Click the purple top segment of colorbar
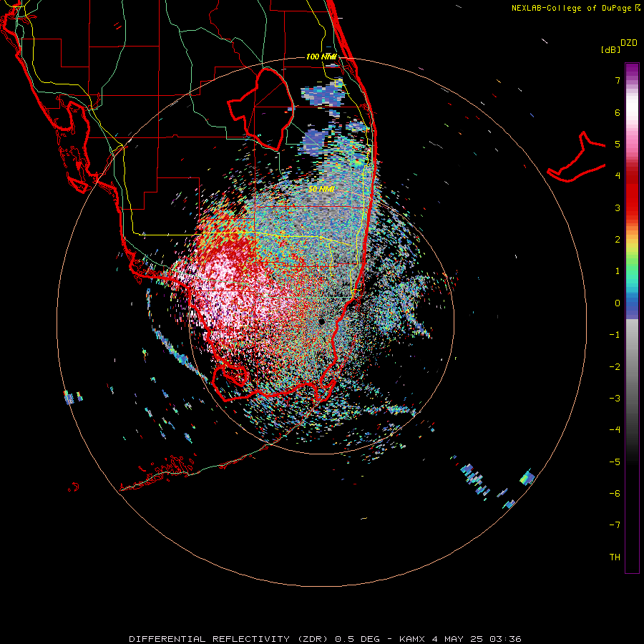 tap(632, 70)
